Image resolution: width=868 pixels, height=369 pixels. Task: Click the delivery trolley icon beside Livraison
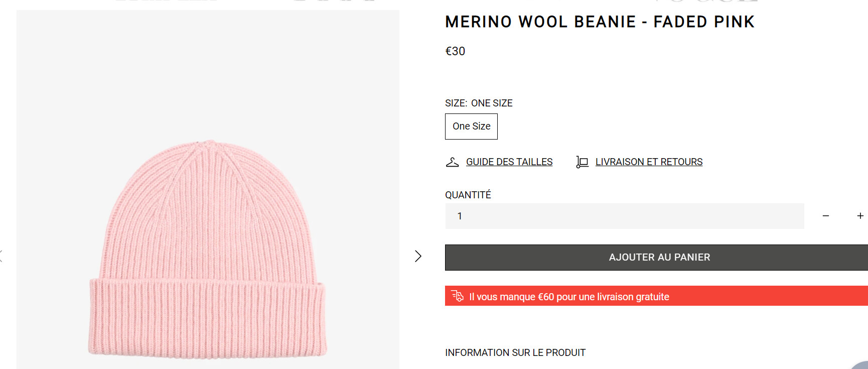[x=582, y=162]
